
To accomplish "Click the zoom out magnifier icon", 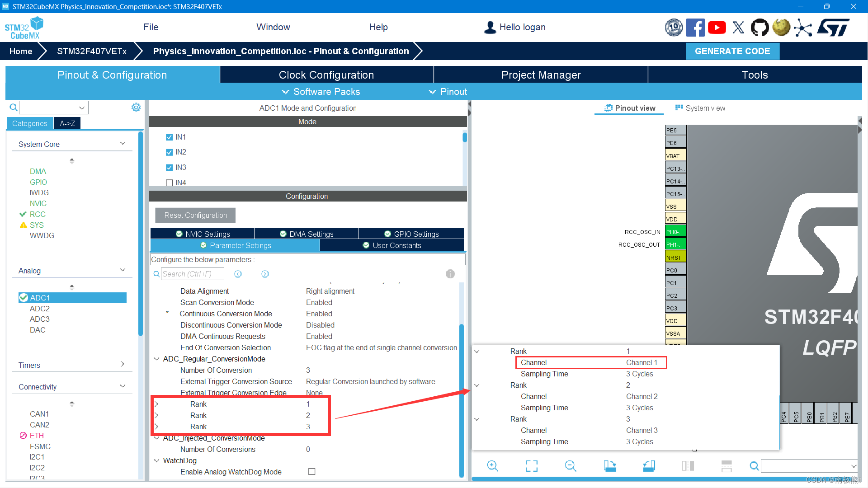I will (x=571, y=466).
